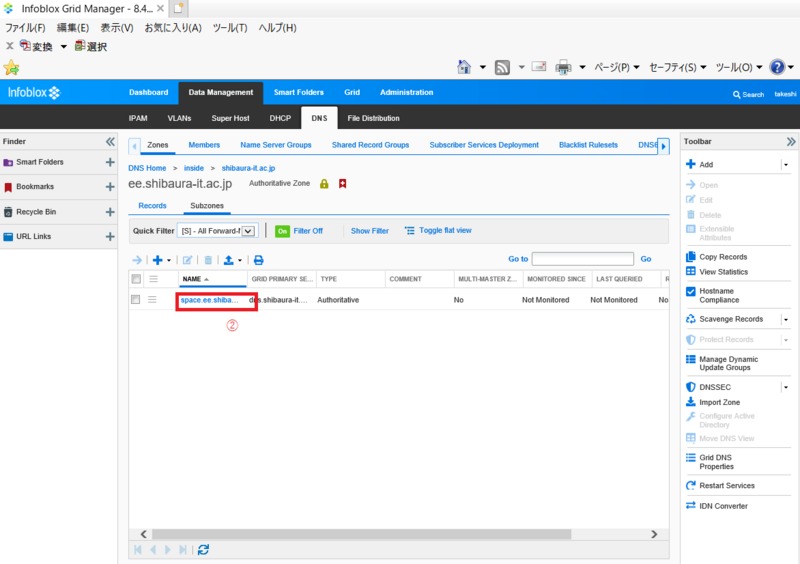Expand the Add dropdown arrow in Toolbar

786,164
